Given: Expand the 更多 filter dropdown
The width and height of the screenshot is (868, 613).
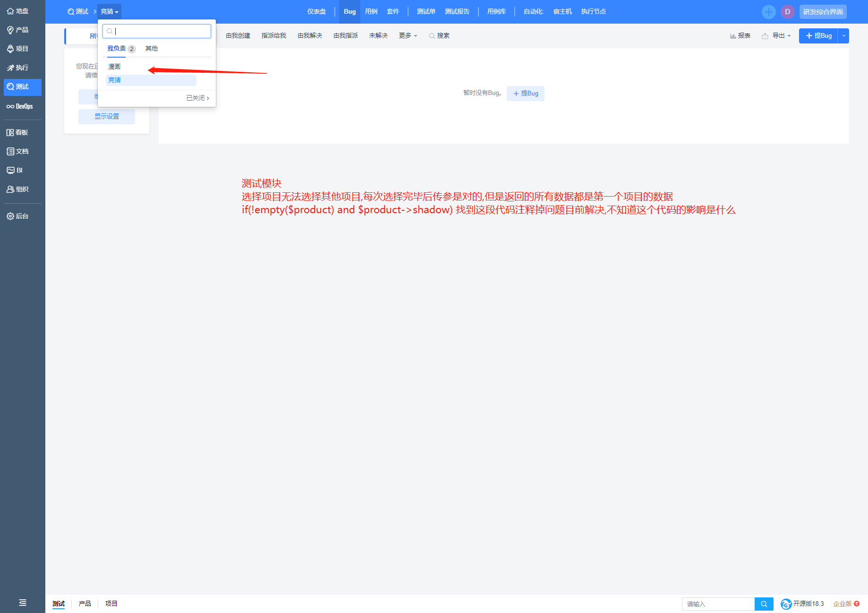Looking at the screenshot, I should 407,35.
